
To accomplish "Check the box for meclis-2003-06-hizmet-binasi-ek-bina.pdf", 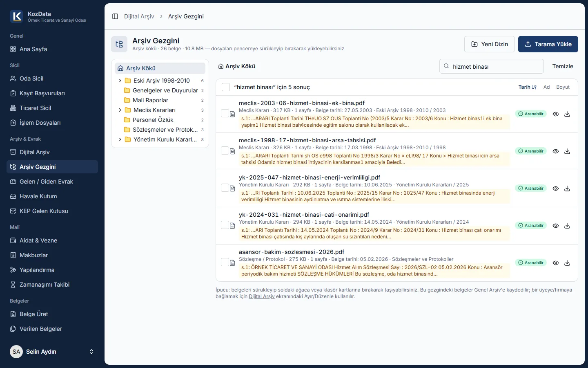I will click(225, 113).
